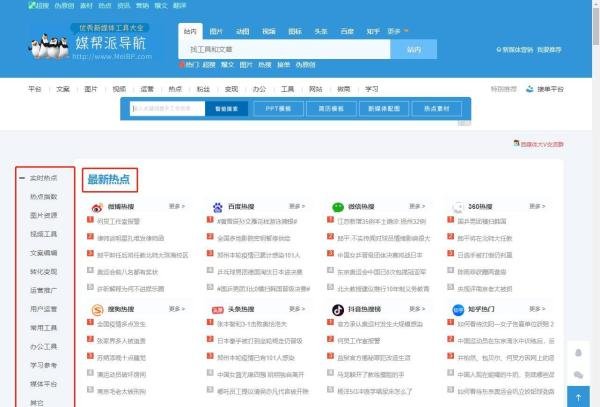
Task: Select the 动图 search tab
Action: [243, 31]
